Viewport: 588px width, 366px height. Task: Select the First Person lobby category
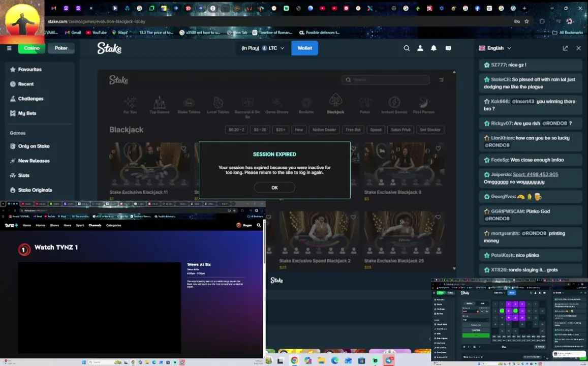click(x=423, y=105)
